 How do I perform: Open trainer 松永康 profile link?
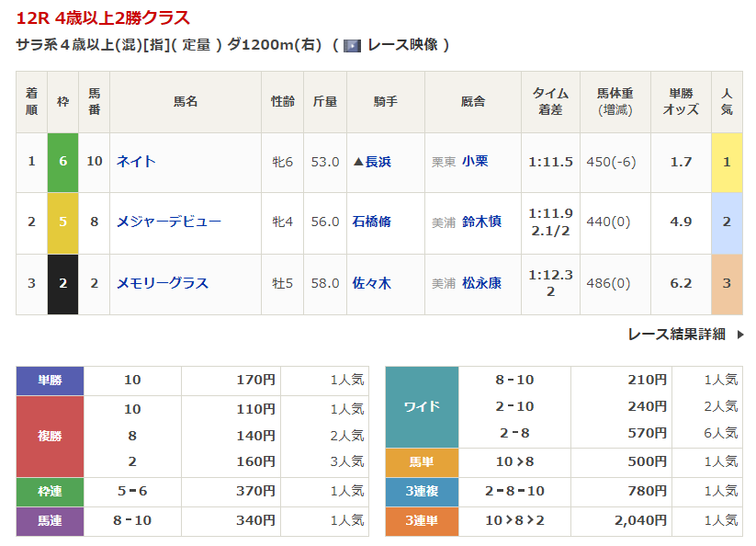(x=481, y=283)
